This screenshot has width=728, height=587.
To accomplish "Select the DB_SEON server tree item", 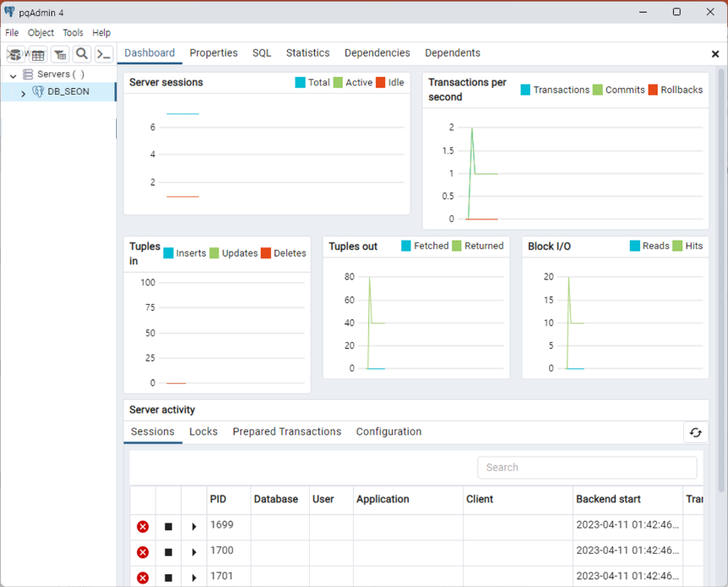I will 58,92.
